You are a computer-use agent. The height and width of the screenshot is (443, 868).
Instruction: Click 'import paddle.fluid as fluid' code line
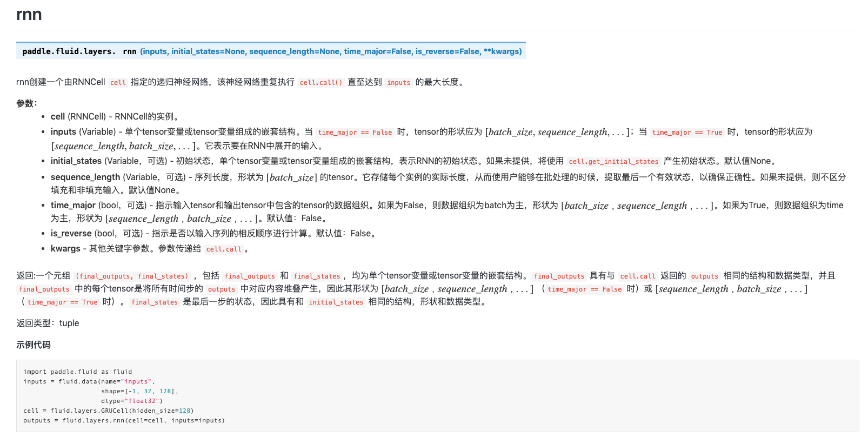(x=78, y=372)
